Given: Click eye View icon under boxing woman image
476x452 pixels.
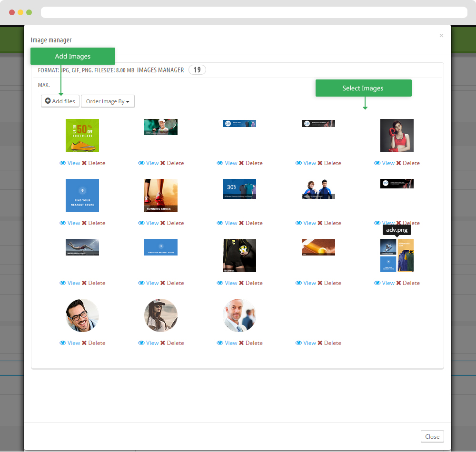Looking at the screenshot, I should (x=378, y=163).
